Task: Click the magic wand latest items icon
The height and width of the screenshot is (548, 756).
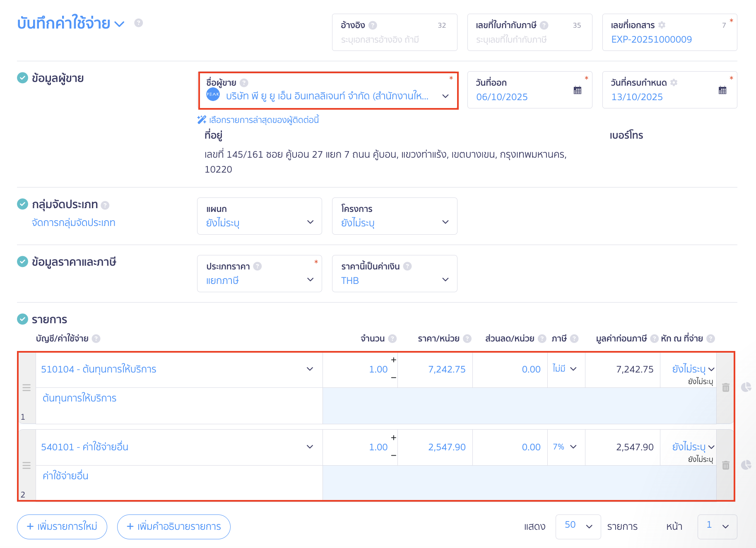Action: [x=202, y=120]
